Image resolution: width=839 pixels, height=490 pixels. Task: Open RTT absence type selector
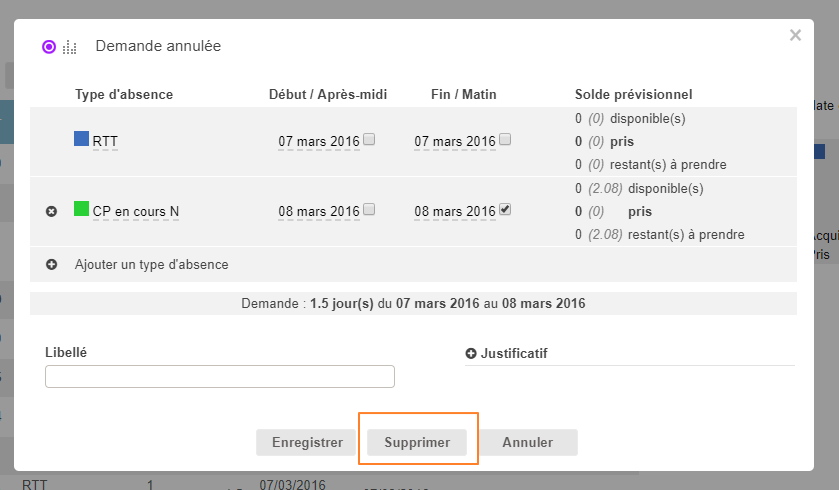coord(105,142)
